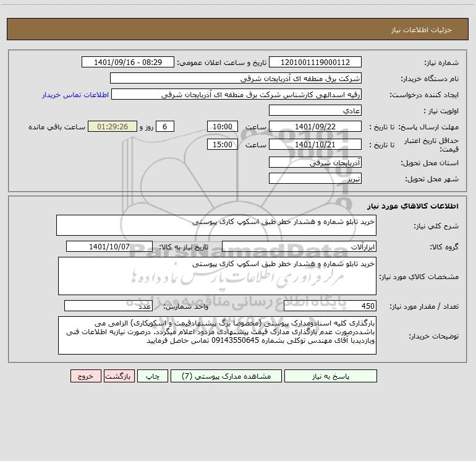This screenshot has width=476, height=461.
Task: Click label مهلت ارسال پاسخ
Action: [428, 127]
